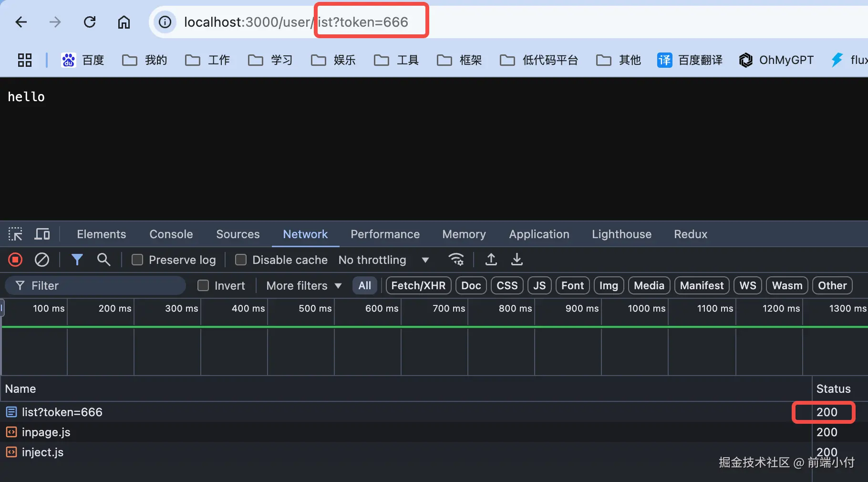The height and width of the screenshot is (482, 868).
Task: Select the inject.js request
Action: 434,452
